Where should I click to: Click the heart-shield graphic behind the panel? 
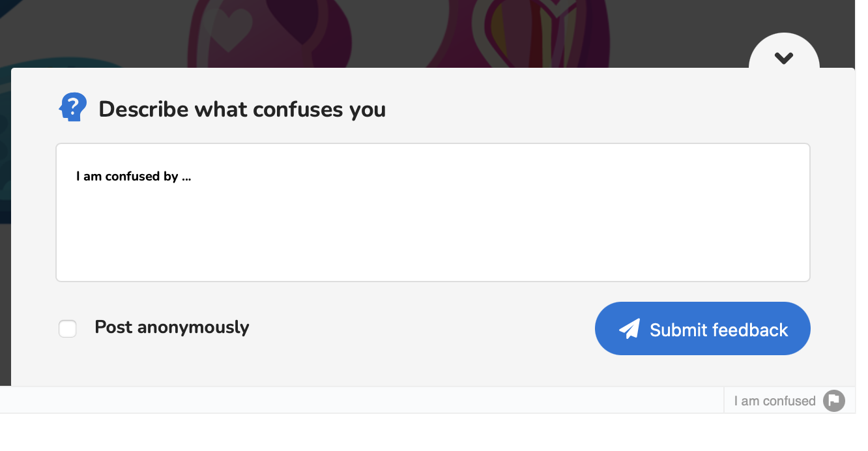pos(517,34)
